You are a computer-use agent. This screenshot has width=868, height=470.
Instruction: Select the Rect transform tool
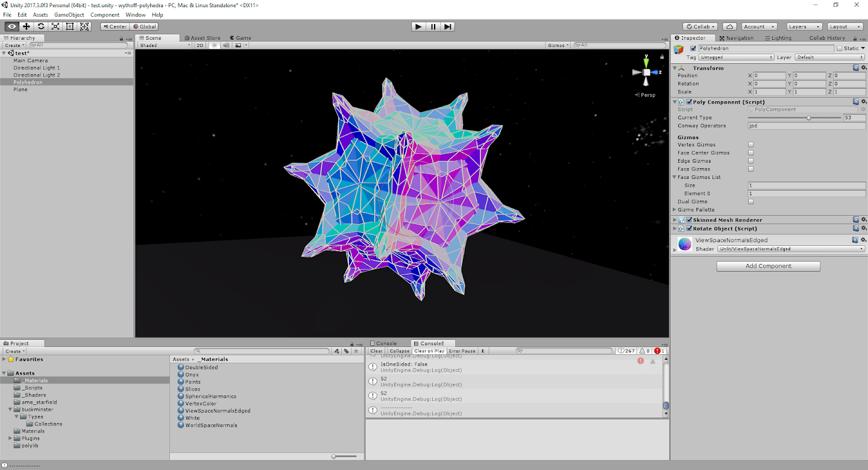(x=69, y=27)
